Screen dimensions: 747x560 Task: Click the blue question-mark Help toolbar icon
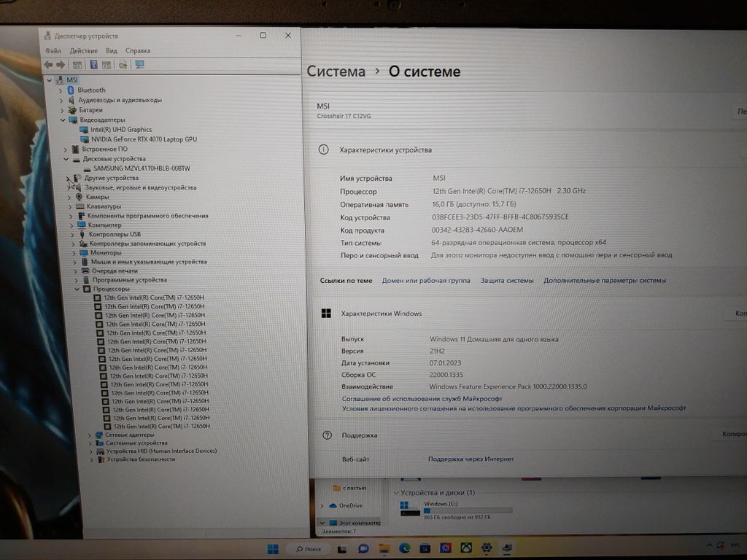[94, 65]
